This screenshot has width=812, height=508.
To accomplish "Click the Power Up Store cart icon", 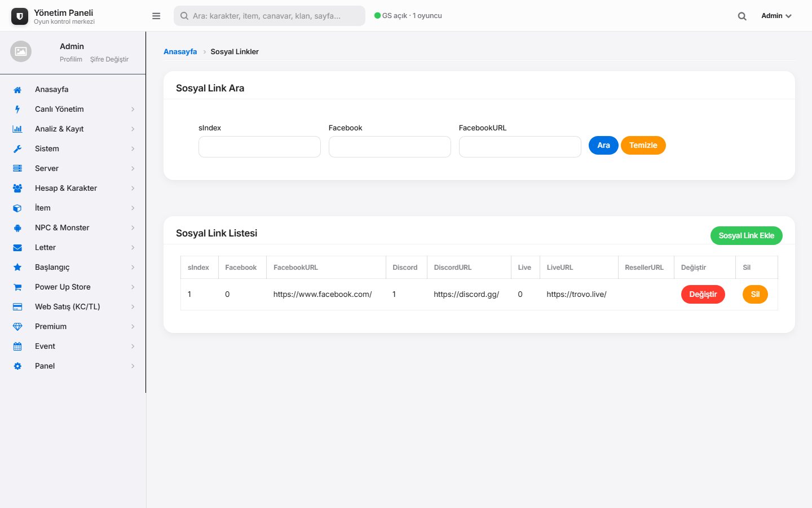I will pyautogui.click(x=17, y=287).
